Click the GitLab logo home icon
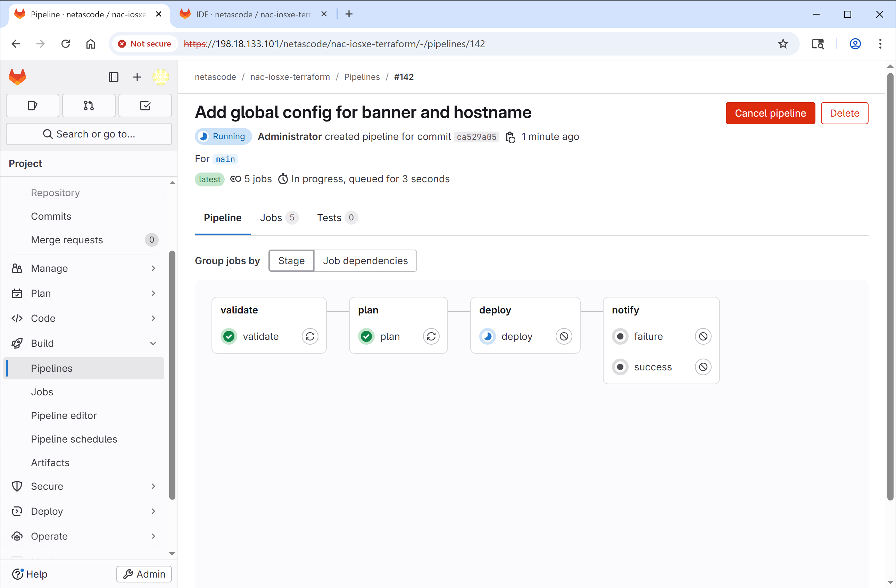This screenshot has height=588, width=896. coord(17,77)
